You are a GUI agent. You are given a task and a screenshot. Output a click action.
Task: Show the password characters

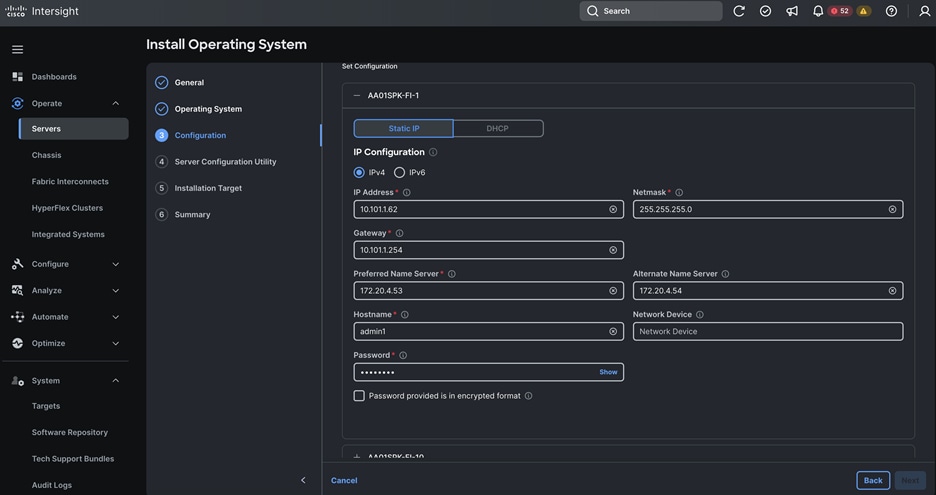pos(608,372)
